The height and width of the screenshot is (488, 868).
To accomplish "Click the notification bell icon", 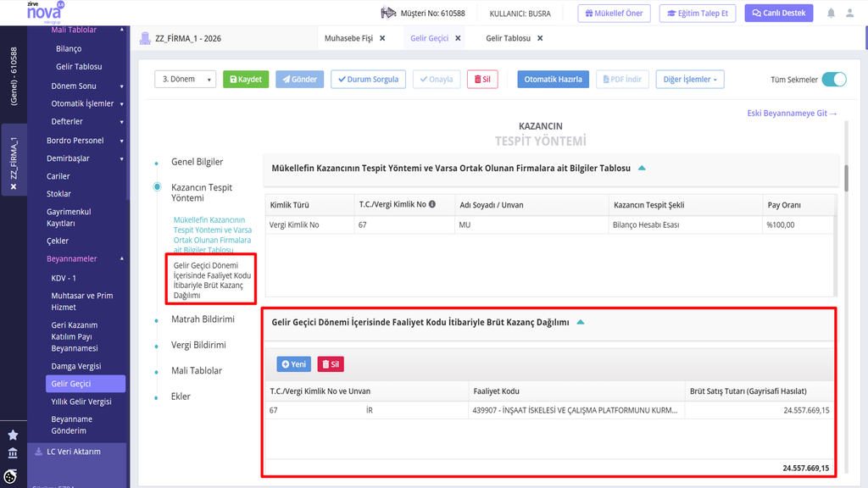I will [x=831, y=14].
